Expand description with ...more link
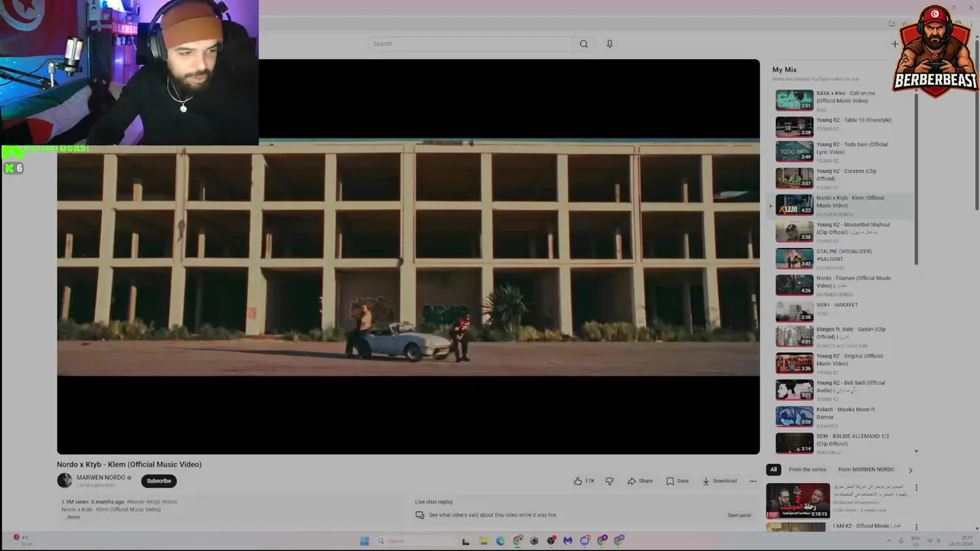 [72, 517]
